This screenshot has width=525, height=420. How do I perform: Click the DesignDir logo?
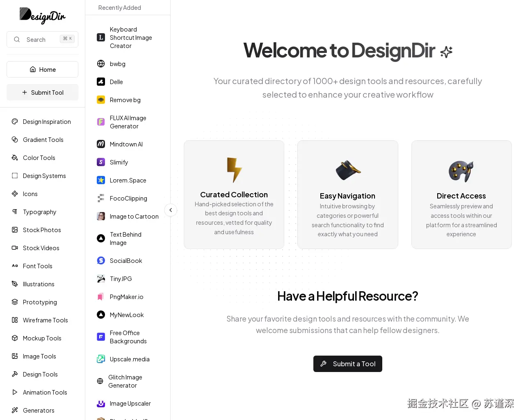pos(42,16)
